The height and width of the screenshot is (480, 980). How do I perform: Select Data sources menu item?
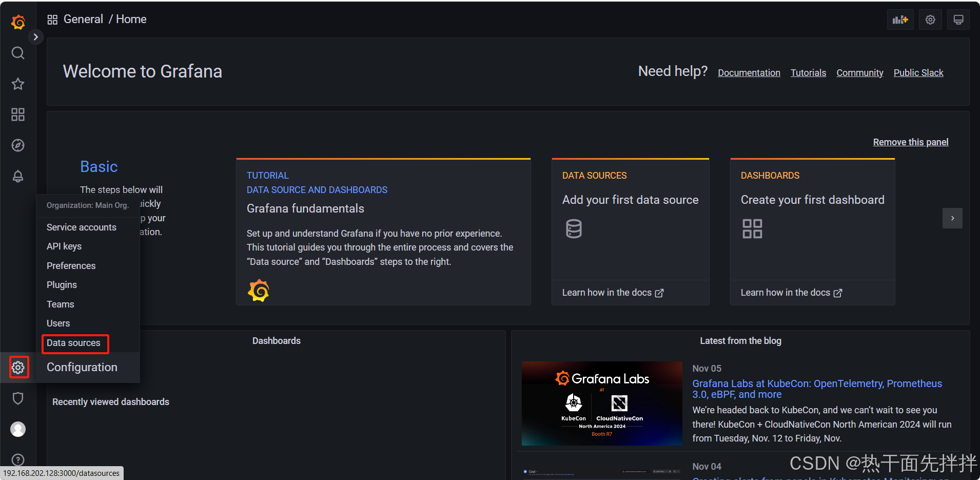tap(73, 343)
